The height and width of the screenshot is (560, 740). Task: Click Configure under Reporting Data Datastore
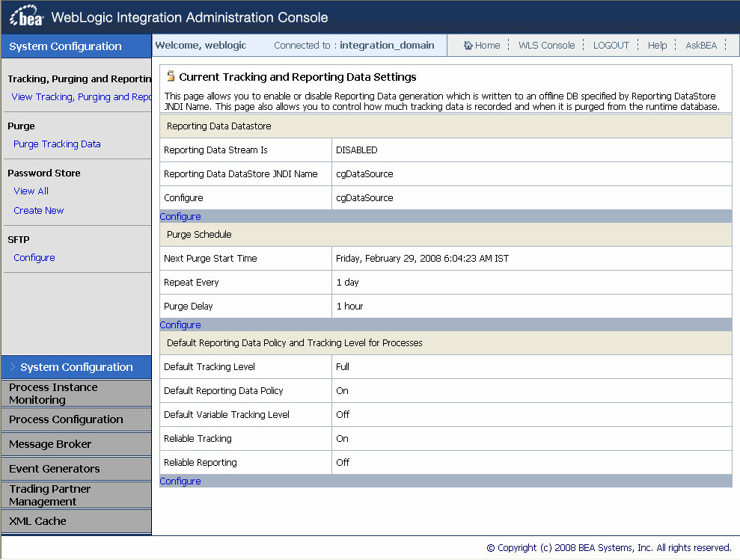180,217
